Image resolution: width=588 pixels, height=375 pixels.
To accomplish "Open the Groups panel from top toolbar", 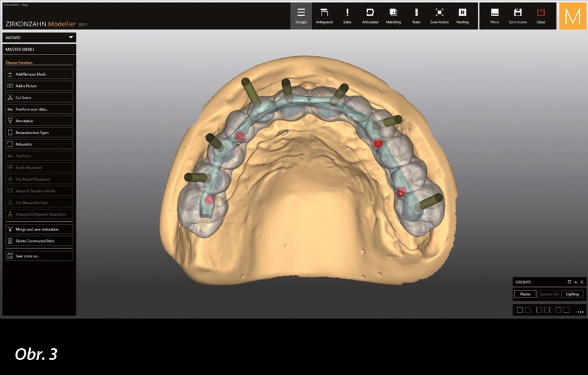I will point(301,16).
